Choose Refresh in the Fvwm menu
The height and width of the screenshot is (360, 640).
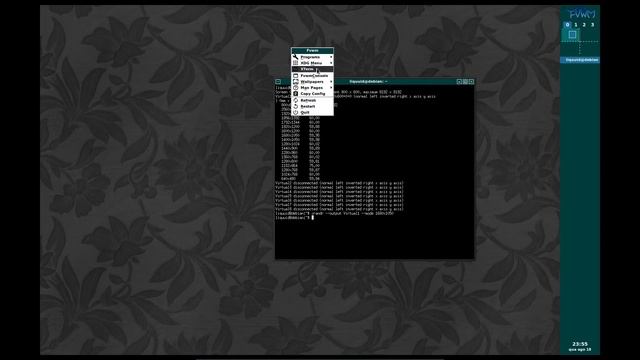[x=312, y=100]
